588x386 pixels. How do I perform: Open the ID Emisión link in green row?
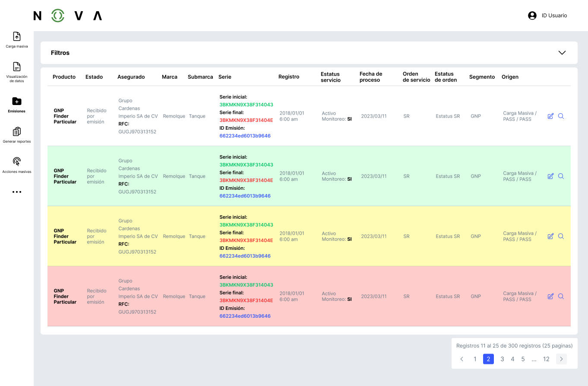tap(245, 196)
